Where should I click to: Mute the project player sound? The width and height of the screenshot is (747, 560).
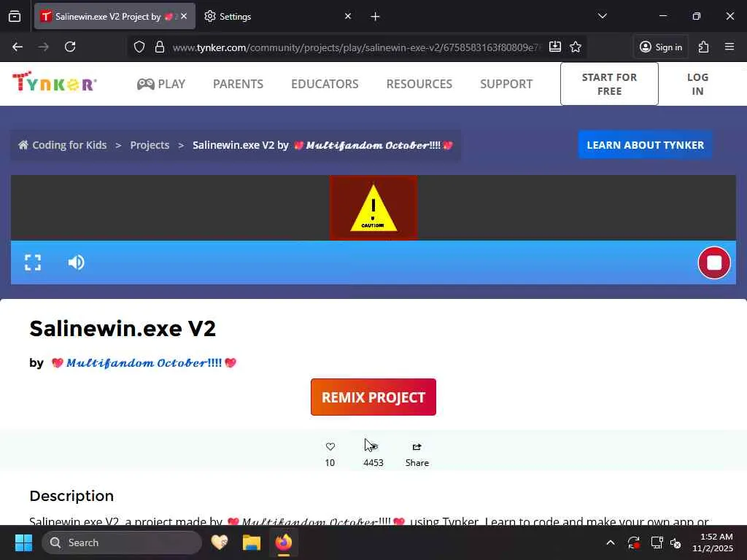click(x=76, y=262)
